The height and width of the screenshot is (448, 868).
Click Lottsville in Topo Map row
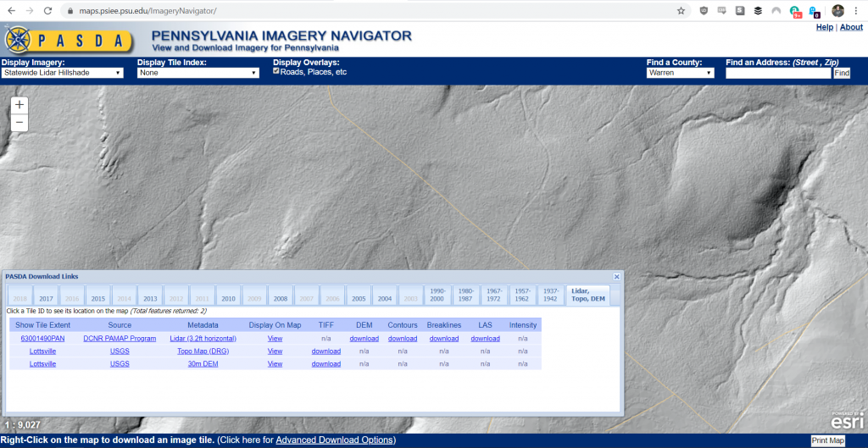tap(42, 351)
